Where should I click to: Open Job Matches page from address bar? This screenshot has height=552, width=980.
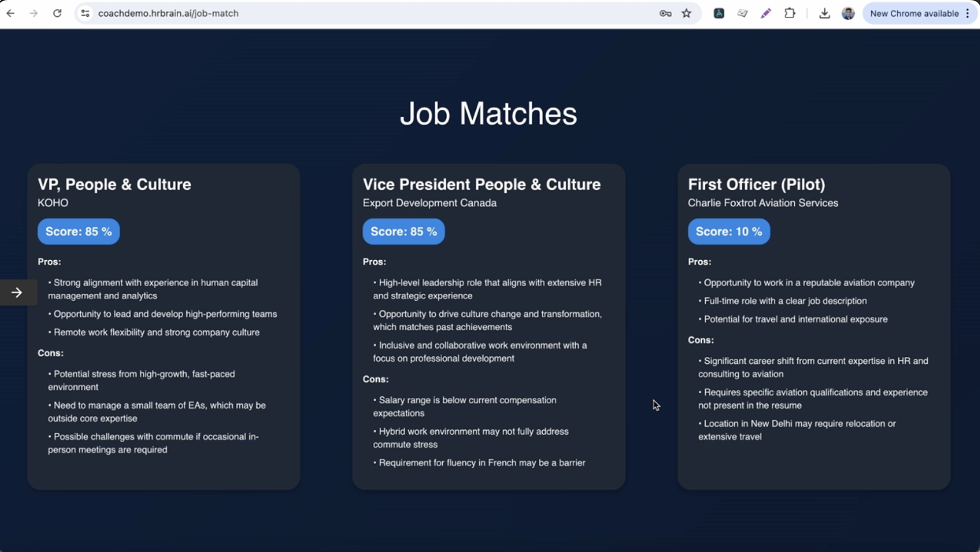click(168, 13)
